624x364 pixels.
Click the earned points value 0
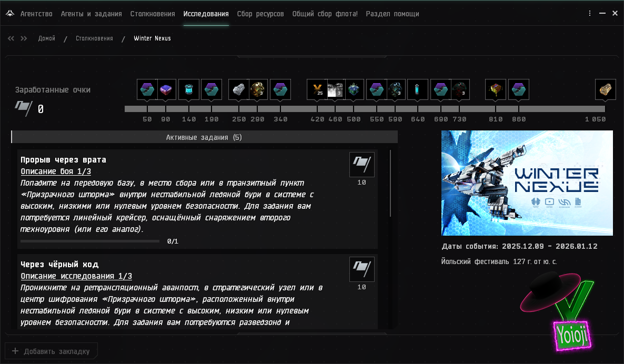41,109
